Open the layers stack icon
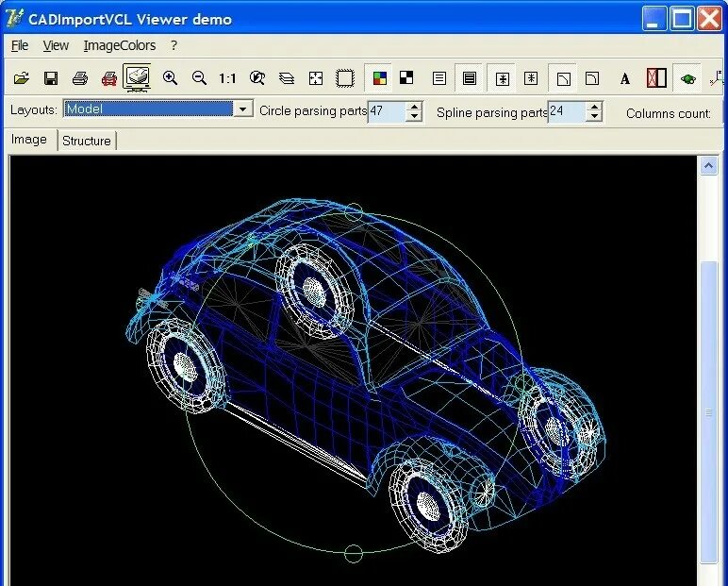728x586 pixels. (287, 78)
